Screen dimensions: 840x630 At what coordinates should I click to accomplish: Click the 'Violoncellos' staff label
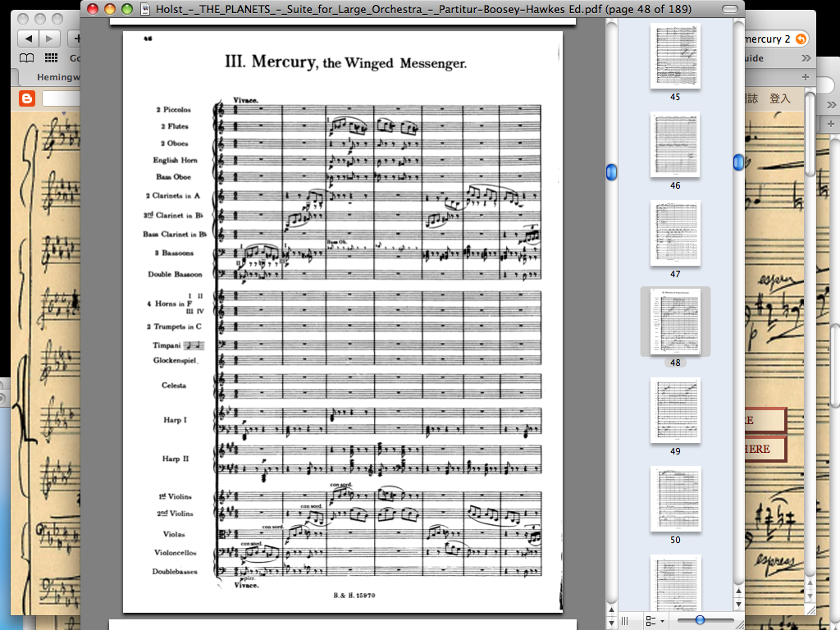point(176,552)
